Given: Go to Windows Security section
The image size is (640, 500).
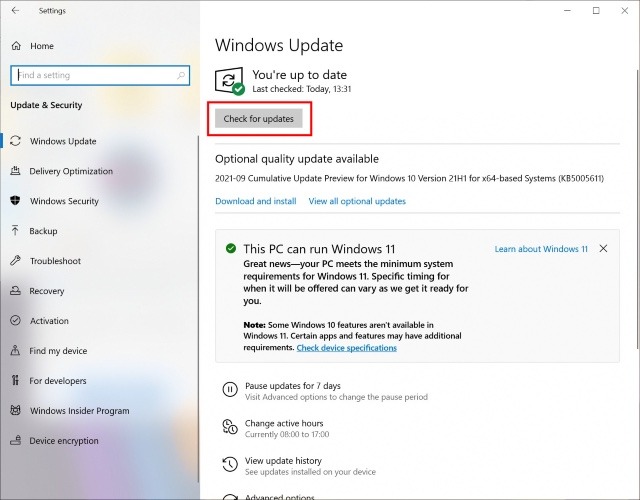Looking at the screenshot, I should pyautogui.click(x=64, y=201).
